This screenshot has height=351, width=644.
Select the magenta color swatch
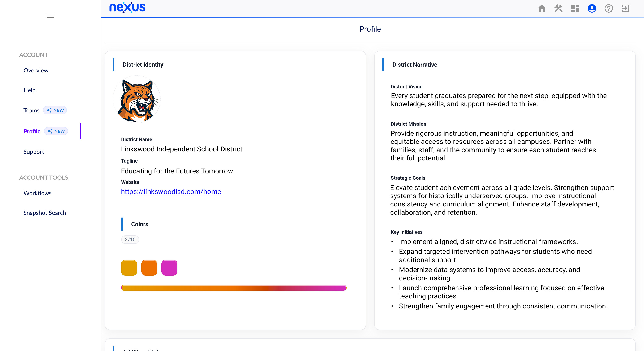[169, 268]
